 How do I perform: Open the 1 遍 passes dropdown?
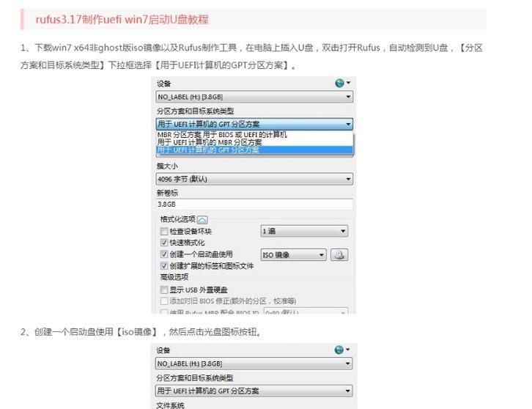coord(304,232)
